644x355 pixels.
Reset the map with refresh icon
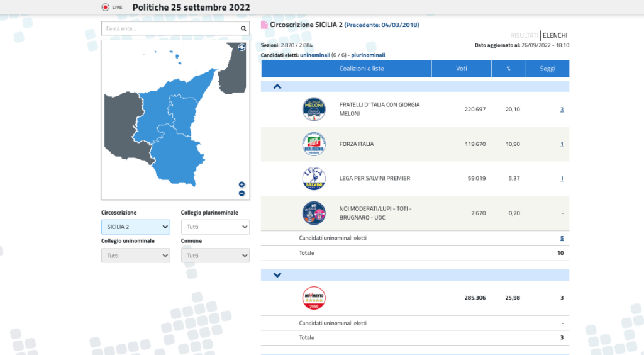click(241, 47)
